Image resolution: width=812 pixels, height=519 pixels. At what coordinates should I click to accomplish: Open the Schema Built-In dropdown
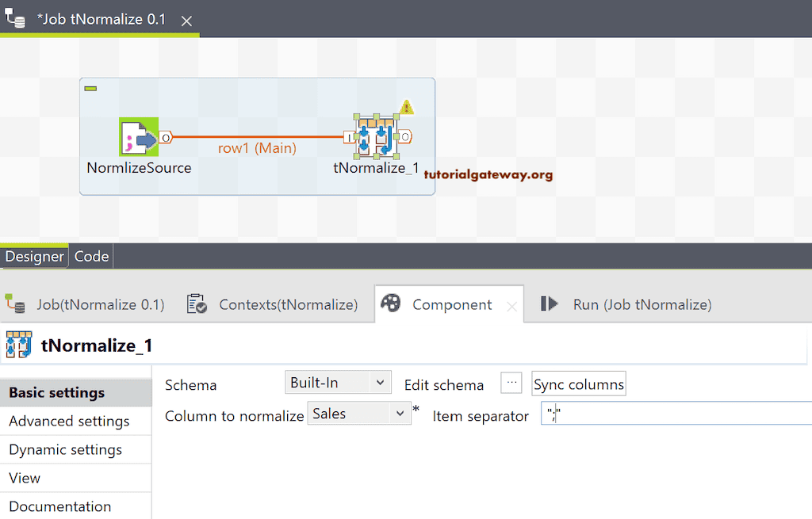pyautogui.click(x=339, y=382)
